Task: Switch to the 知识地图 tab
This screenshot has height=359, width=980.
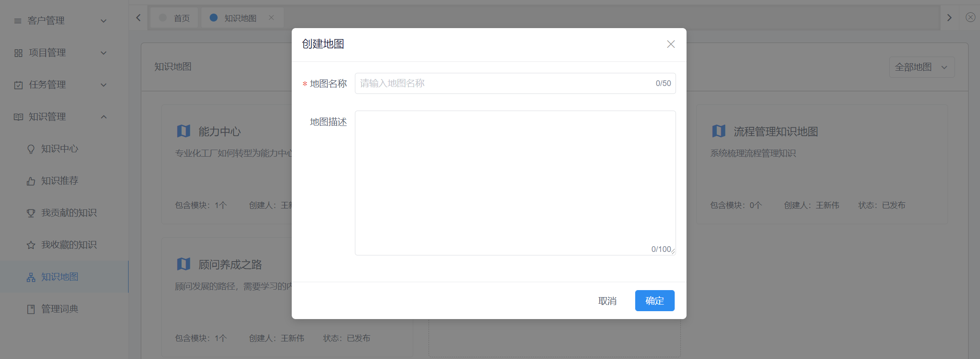Action: 242,18
